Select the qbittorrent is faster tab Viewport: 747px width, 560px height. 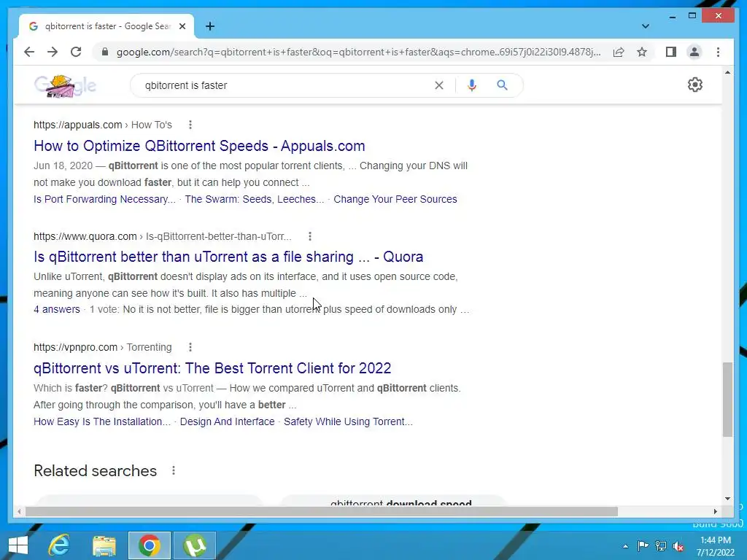point(107,26)
